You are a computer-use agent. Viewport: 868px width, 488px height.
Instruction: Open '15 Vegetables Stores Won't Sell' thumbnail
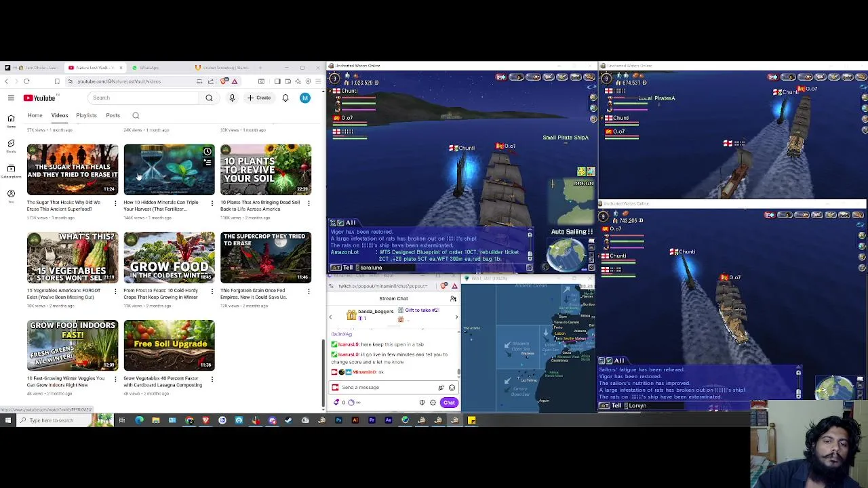[73, 258]
